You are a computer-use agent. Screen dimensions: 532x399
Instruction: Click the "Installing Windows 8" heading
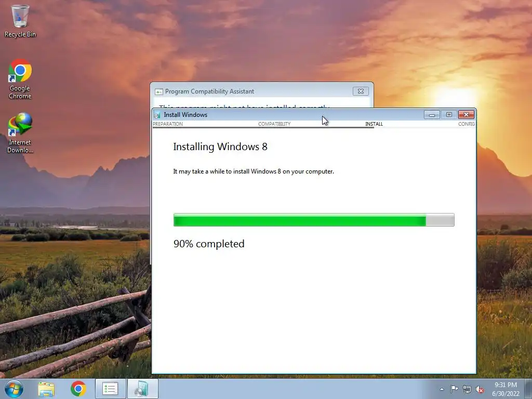click(220, 147)
